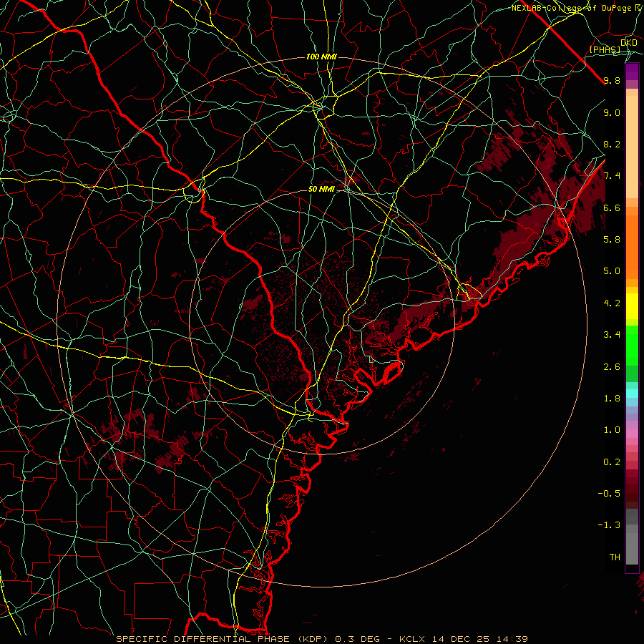644x644 pixels.
Task: Click the DKD label above the color scale
Action: pyautogui.click(x=629, y=42)
